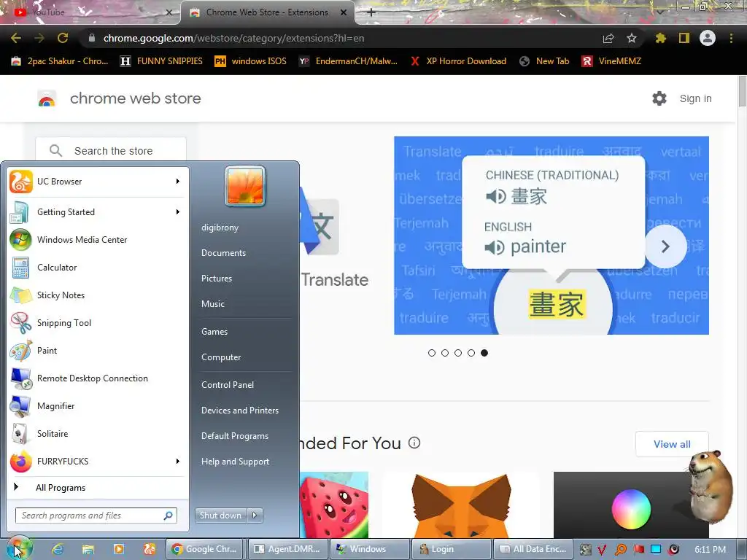This screenshot has width=747, height=560.
Task: Open Help and Support
Action: click(x=235, y=462)
